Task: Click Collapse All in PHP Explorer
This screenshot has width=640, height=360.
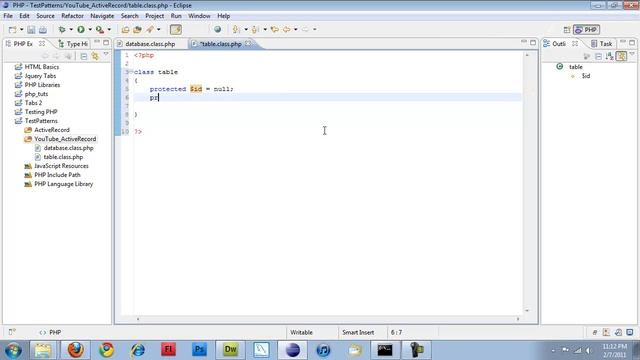Action: tap(84, 56)
